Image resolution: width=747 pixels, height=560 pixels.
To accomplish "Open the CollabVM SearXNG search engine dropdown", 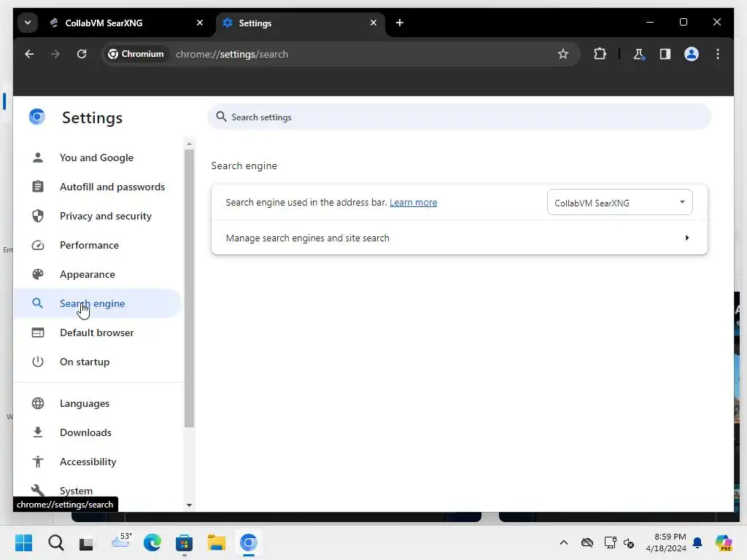I will [x=620, y=203].
